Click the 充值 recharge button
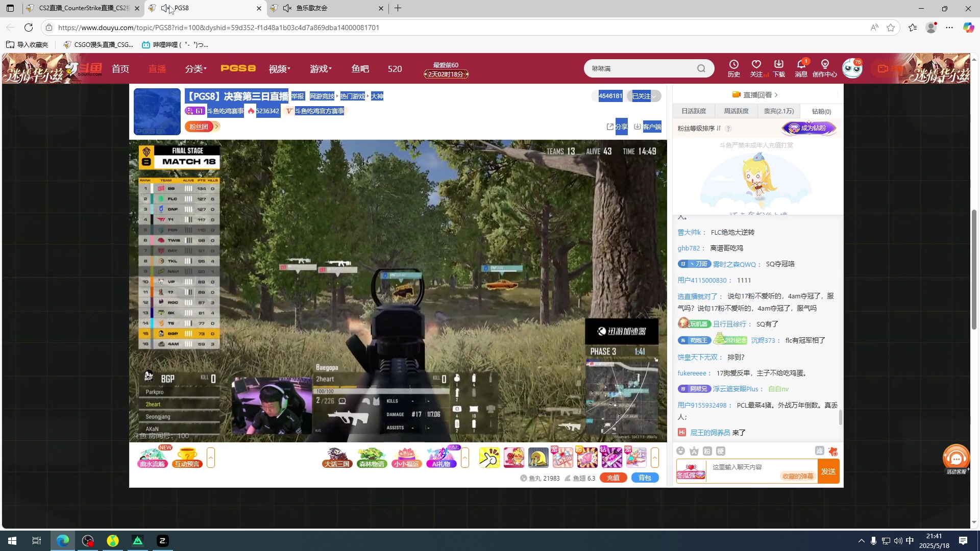This screenshot has height=551, width=980. pyautogui.click(x=614, y=478)
